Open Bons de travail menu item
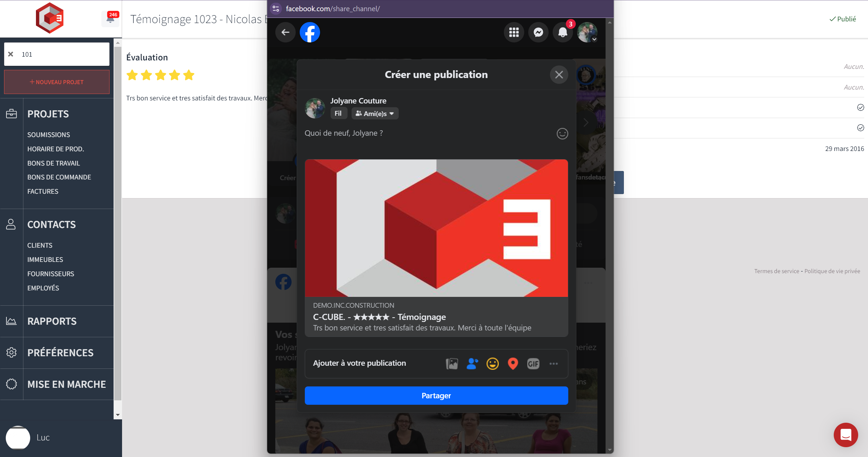Viewport: 868px width, 457px height. [x=54, y=163]
